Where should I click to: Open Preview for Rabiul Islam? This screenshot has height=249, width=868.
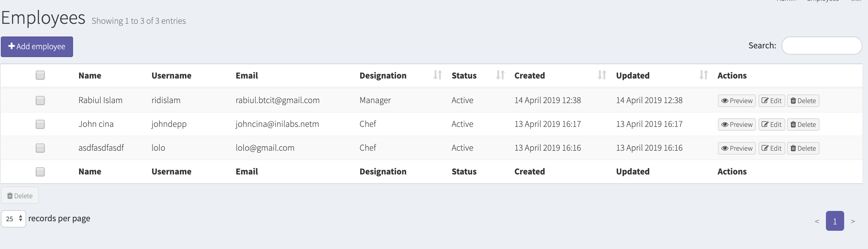pos(737,100)
